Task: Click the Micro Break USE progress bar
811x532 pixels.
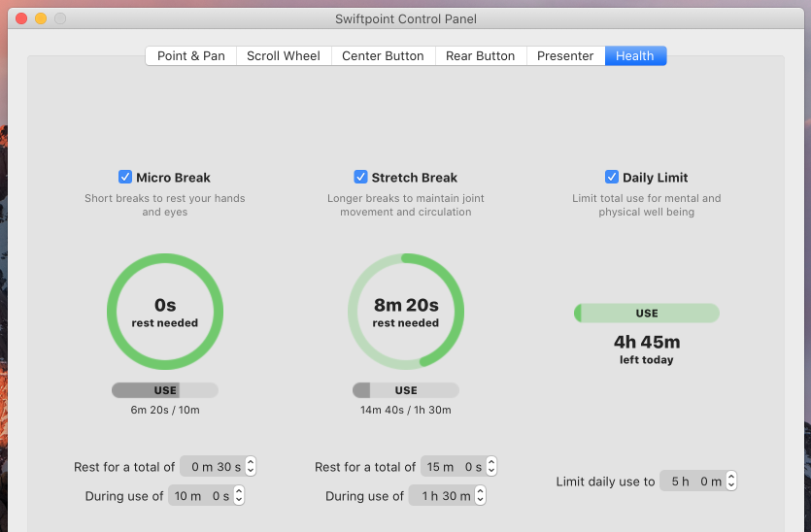Action: click(x=165, y=390)
